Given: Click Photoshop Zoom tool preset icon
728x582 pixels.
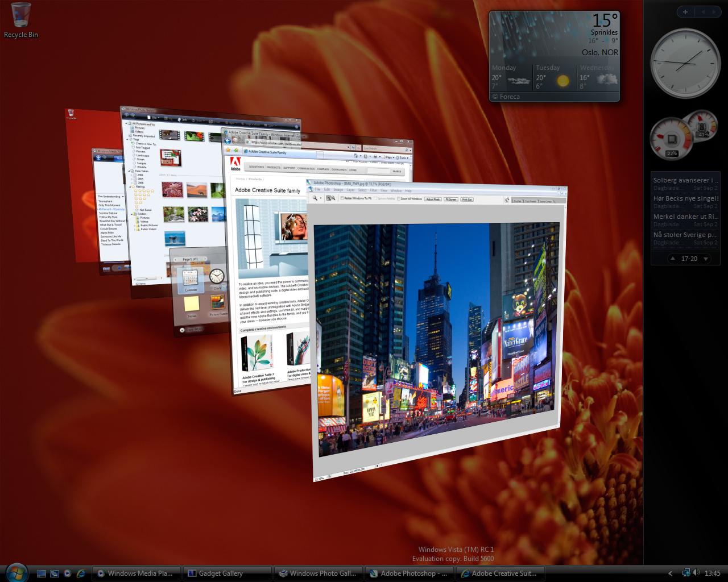Looking at the screenshot, I should click(x=315, y=198).
